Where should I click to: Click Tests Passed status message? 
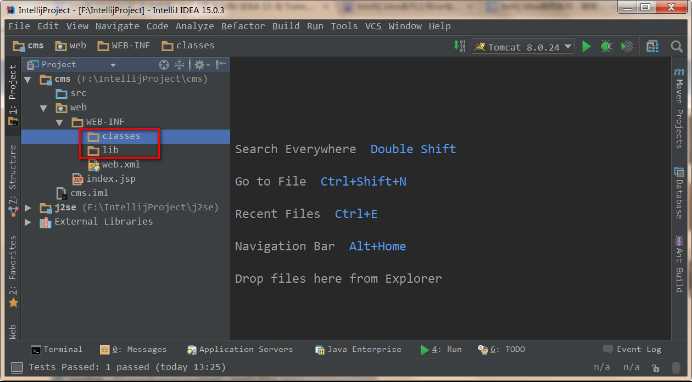(x=127, y=367)
